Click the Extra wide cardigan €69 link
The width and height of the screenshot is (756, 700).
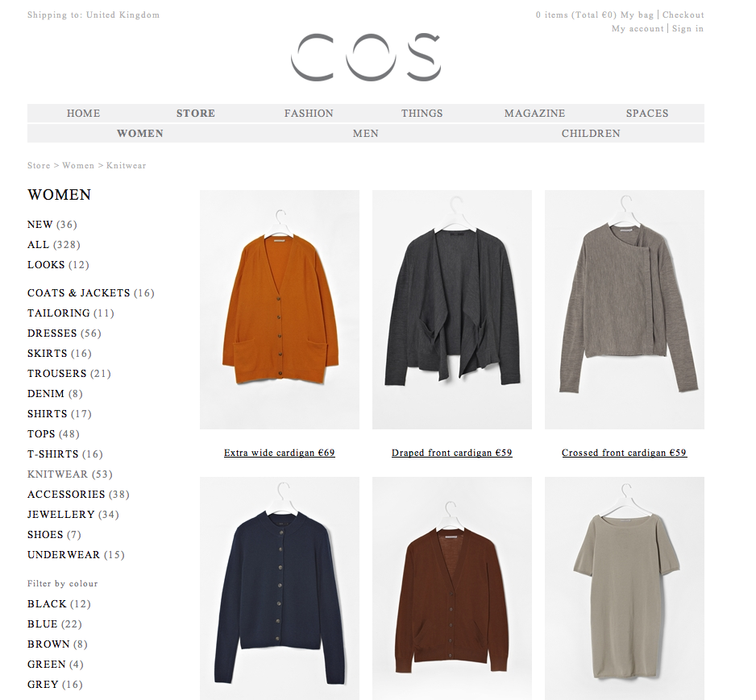click(280, 453)
